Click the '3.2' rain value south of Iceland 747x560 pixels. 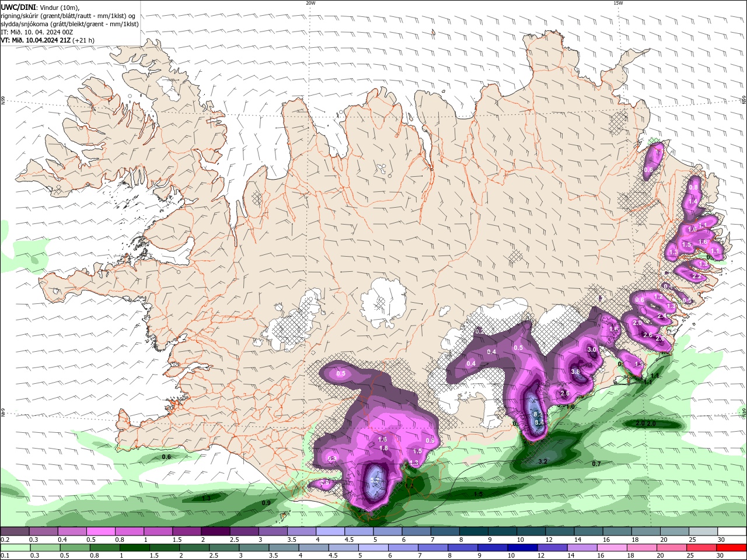coord(543,461)
